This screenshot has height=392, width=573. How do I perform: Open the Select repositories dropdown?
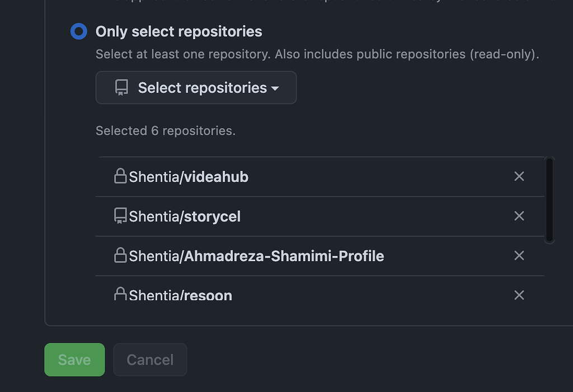pyautogui.click(x=196, y=87)
